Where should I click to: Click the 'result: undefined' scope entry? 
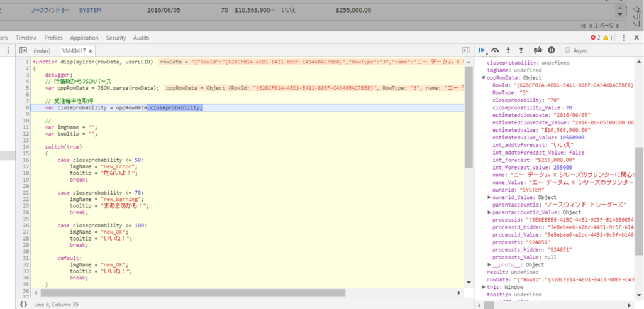[x=512, y=272]
